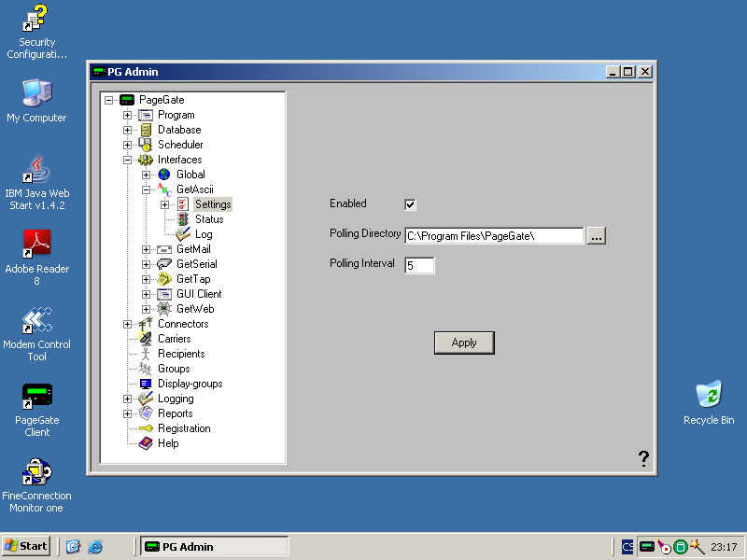Screen dimensions: 747x560
Task: Expand the GetWeb tree node
Action: (x=146, y=309)
